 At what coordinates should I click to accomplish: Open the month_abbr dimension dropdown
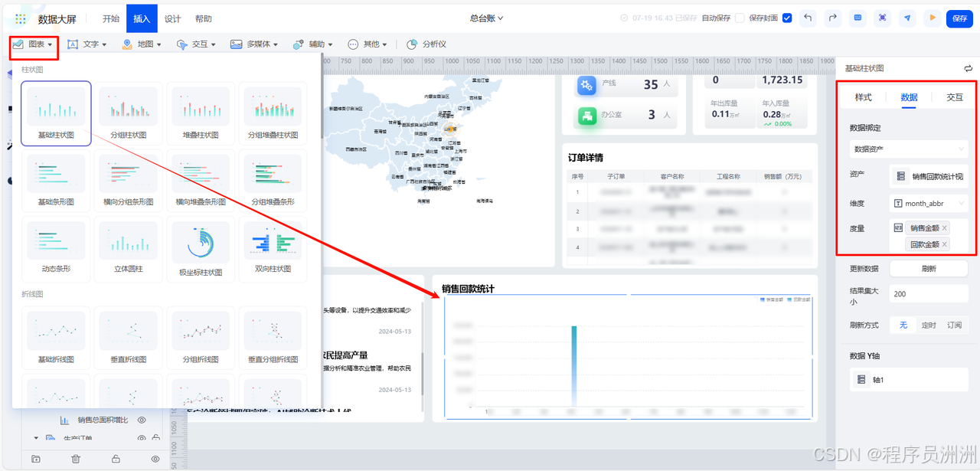click(929, 204)
